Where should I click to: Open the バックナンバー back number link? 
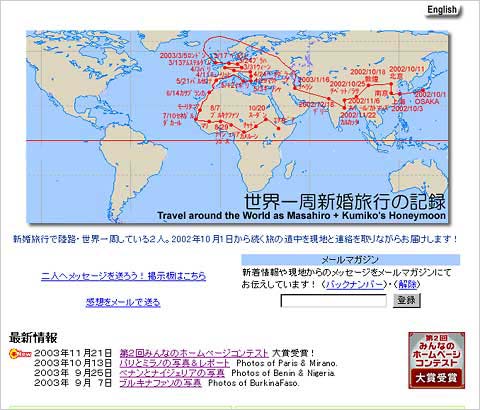355,284
